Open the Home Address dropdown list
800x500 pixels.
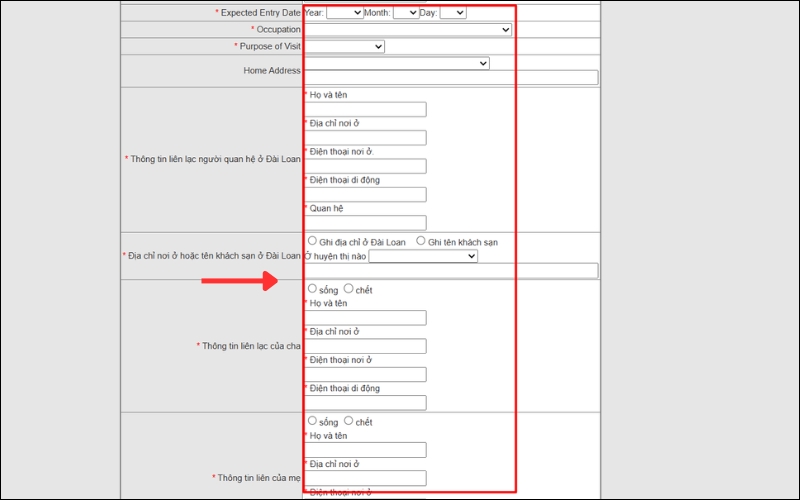396,63
